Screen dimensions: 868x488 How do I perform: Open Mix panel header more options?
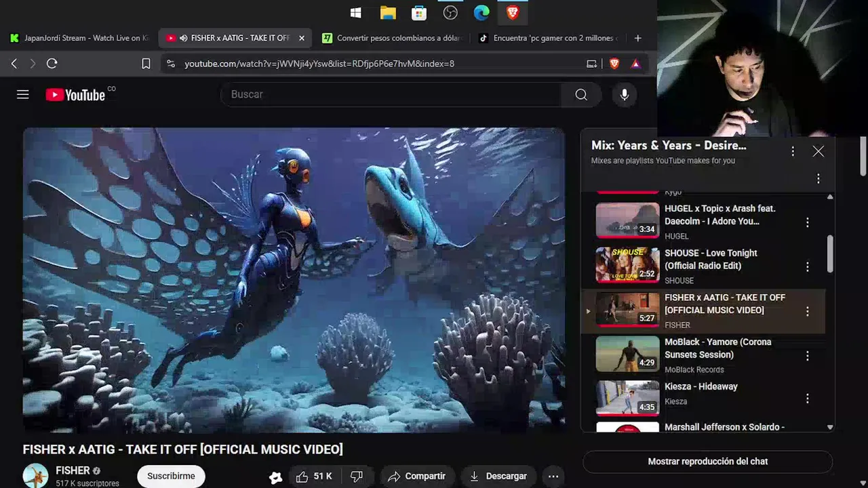[793, 151]
